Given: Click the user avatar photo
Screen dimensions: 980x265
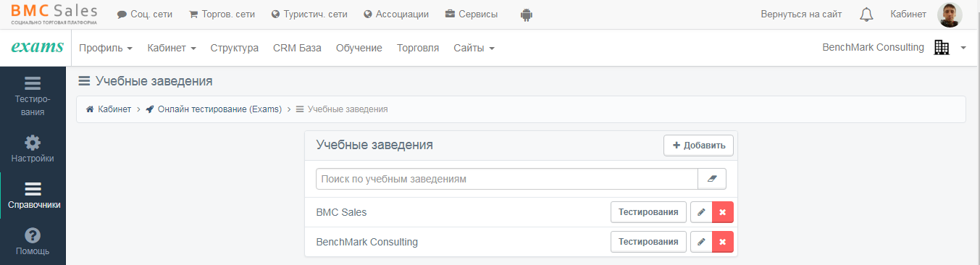Looking at the screenshot, I should tap(950, 14).
